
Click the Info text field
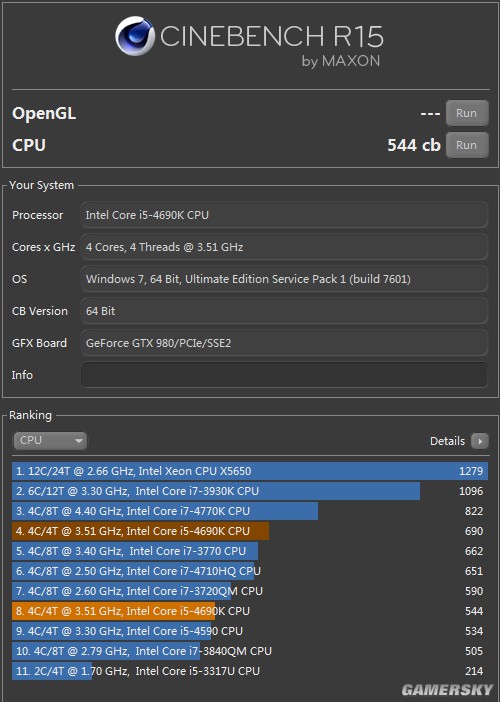[x=284, y=375]
